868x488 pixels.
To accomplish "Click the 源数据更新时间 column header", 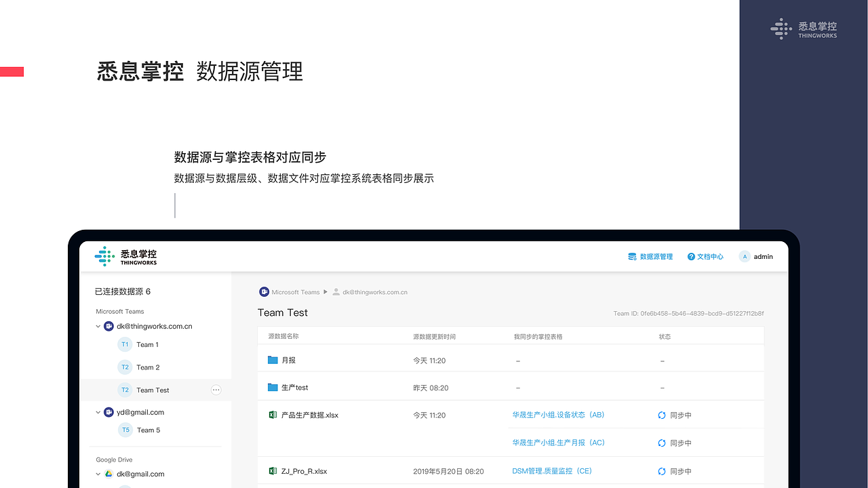I will click(x=434, y=337).
